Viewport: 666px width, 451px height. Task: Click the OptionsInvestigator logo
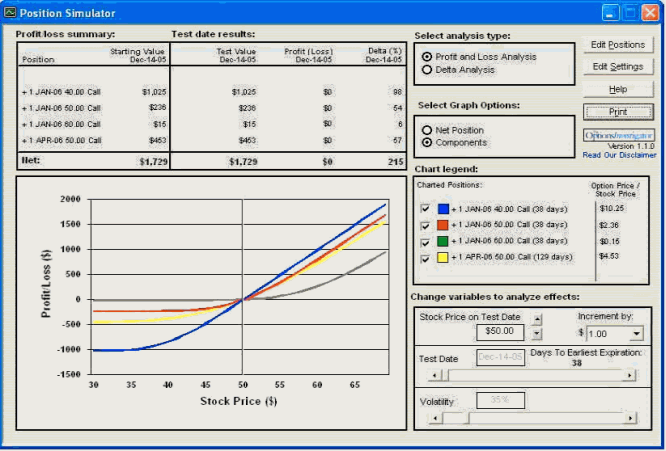coord(618,135)
